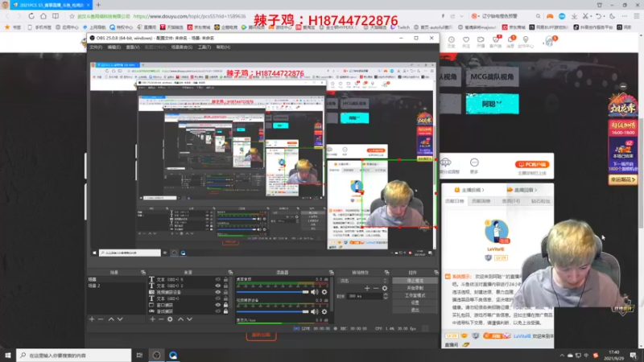Click the transition duration input field

pos(365,296)
